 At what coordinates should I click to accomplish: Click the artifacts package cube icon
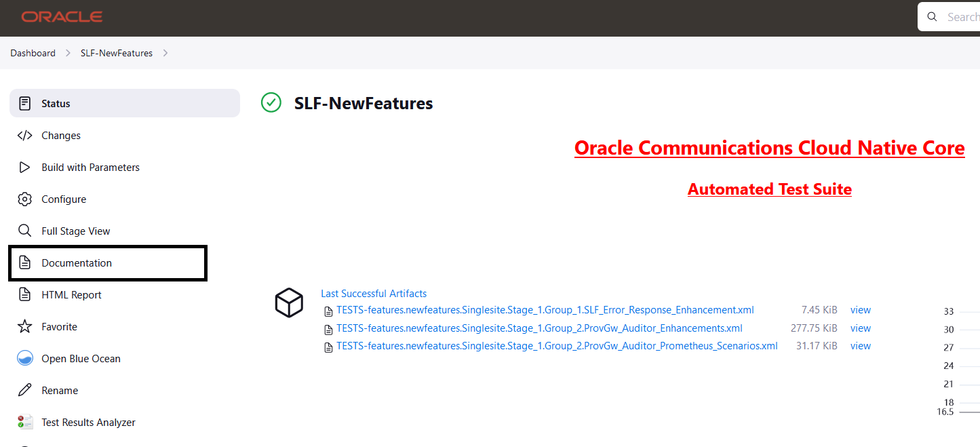pos(289,303)
